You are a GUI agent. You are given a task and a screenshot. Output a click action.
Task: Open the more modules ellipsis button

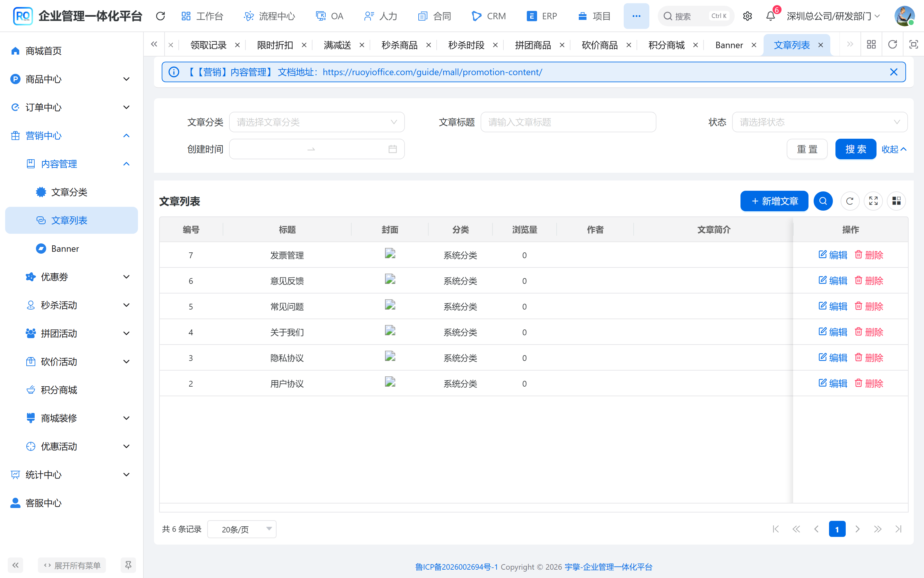[636, 16]
